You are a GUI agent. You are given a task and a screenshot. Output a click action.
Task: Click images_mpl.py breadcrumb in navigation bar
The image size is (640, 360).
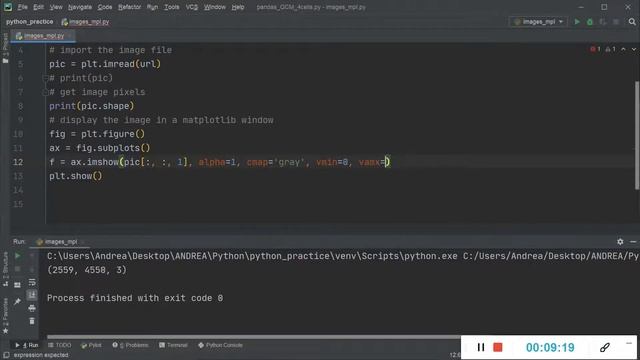[85, 22]
